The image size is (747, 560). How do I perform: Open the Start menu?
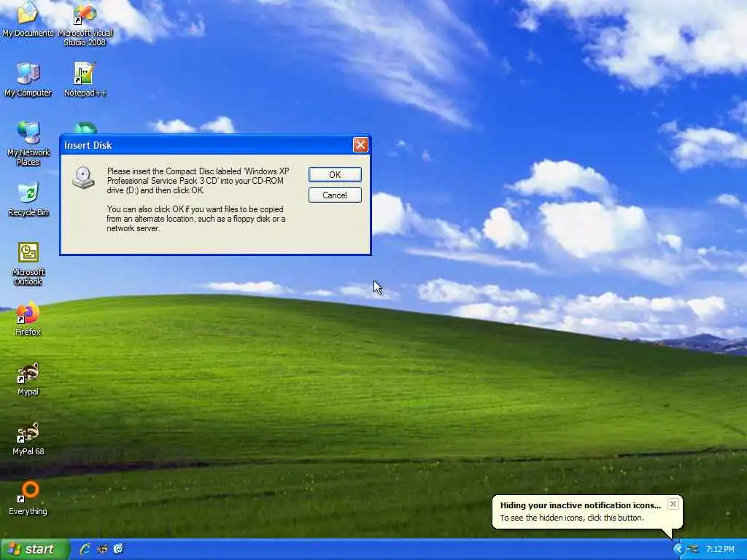(x=35, y=549)
